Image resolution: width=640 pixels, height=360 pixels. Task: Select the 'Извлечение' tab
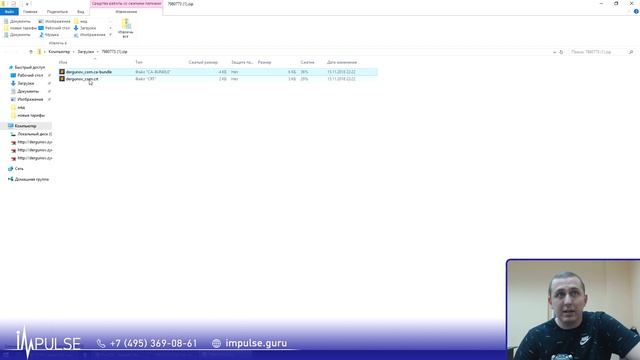click(x=126, y=12)
